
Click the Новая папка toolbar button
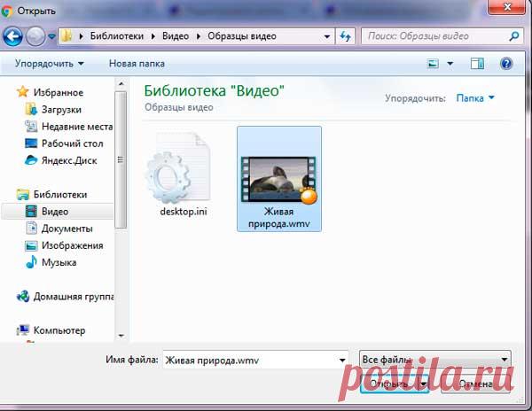click(x=137, y=64)
